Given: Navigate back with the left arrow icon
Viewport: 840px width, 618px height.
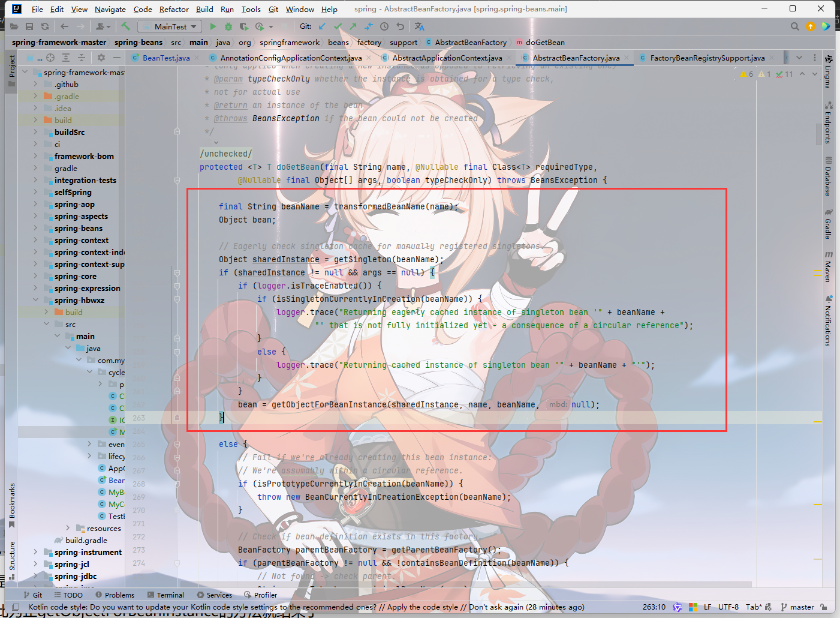Looking at the screenshot, I should (64, 26).
